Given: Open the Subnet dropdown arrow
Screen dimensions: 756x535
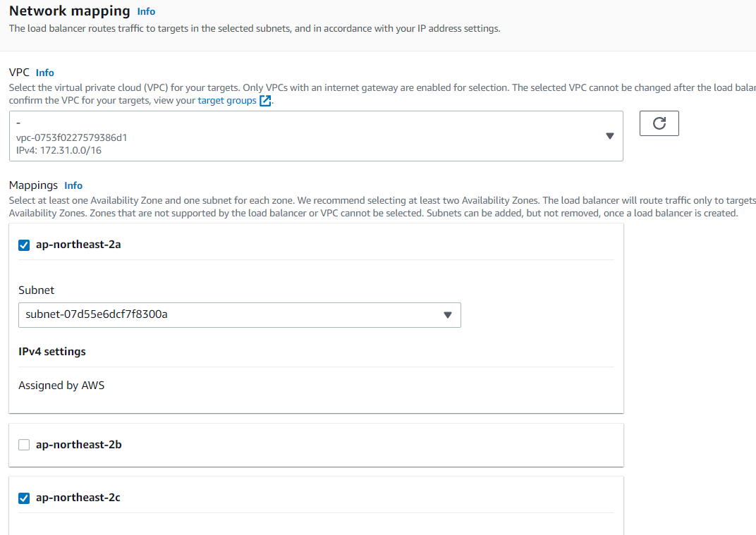Looking at the screenshot, I should 447,315.
